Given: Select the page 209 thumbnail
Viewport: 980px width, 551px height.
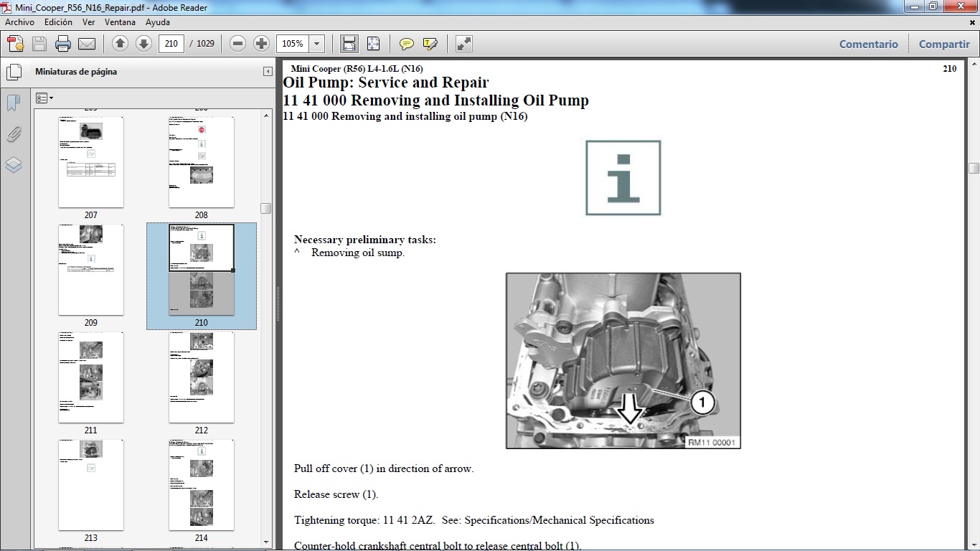Looking at the screenshot, I should (91, 270).
